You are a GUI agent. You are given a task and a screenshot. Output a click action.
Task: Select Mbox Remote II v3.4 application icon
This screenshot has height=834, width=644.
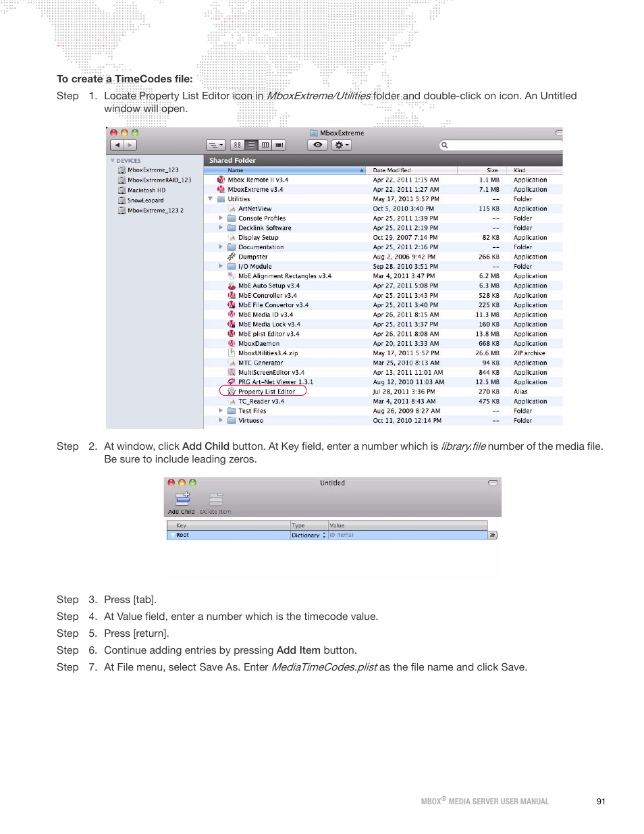(x=221, y=180)
